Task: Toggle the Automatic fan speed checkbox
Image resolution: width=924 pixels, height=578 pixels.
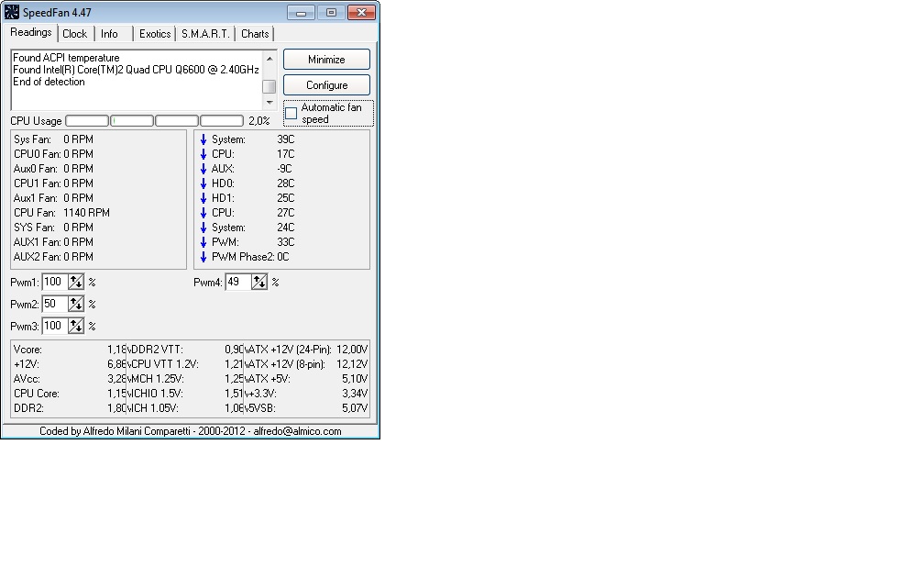Action: pyautogui.click(x=291, y=113)
